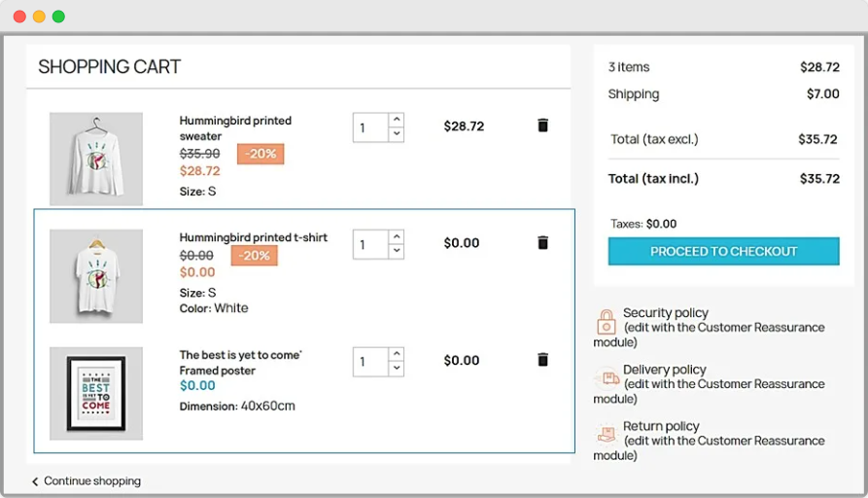The image size is (868, 498).
Task: Delete the Hummingbird printed sweater from cart
Action: (542, 125)
